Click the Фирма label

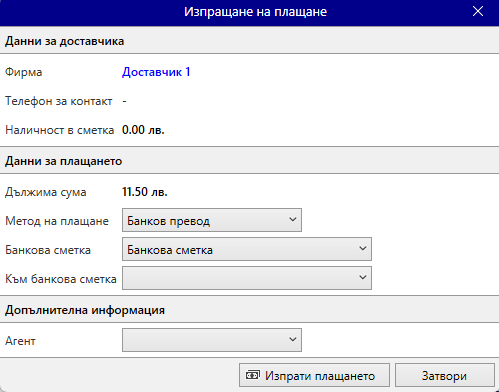(24, 72)
